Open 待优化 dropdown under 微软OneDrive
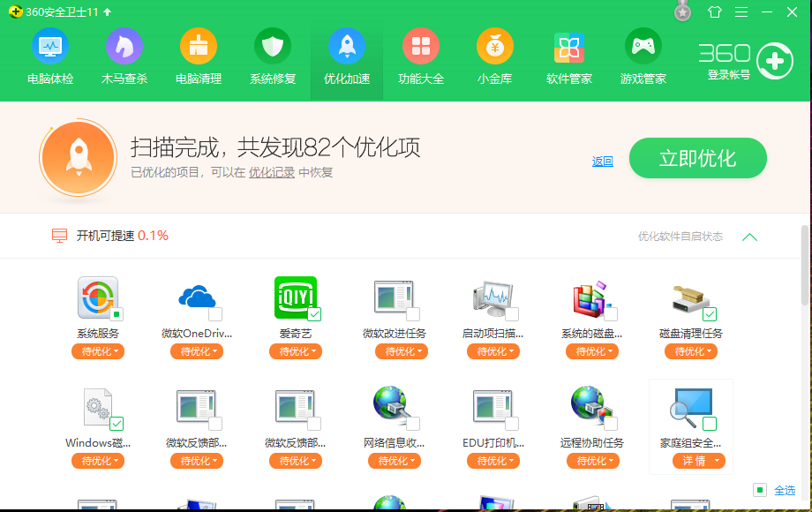The width and height of the screenshot is (812, 512). tap(197, 351)
